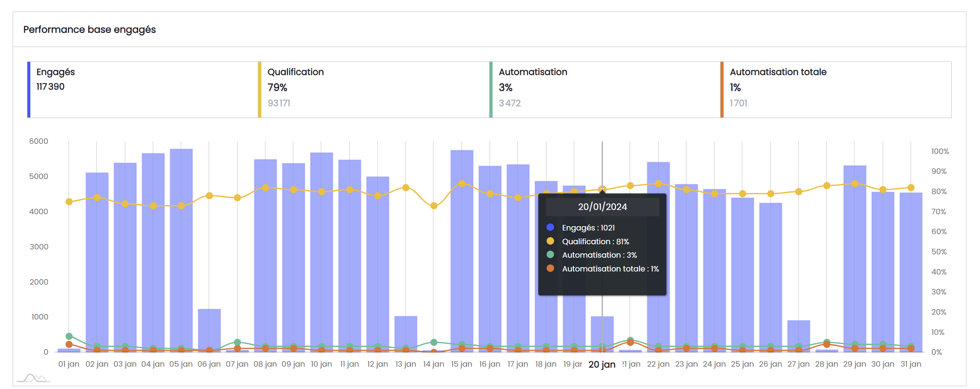Click the 20/01/2024 tooltip header
The image size is (980, 389).
[602, 207]
